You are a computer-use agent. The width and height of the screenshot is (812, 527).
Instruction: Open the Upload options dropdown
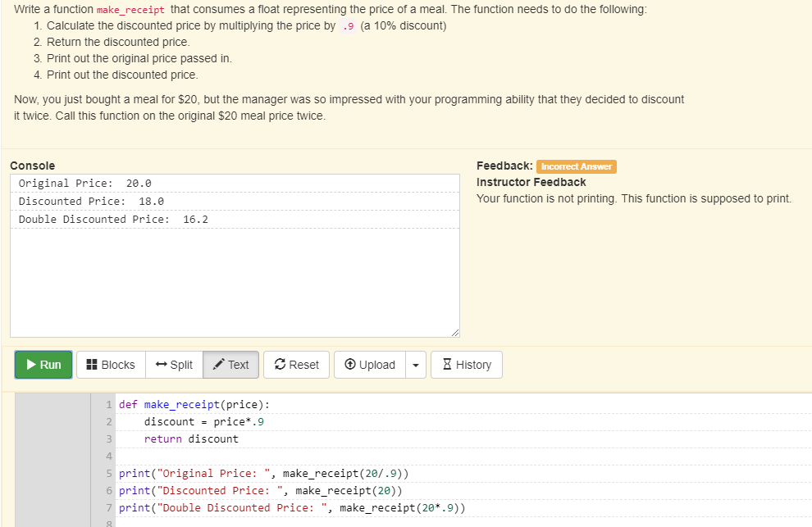point(415,365)
